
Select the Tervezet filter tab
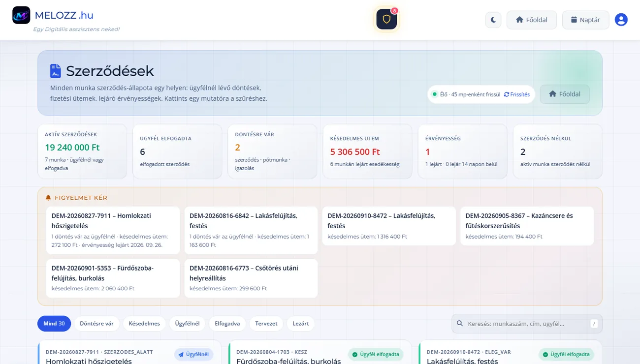[x=266, y=324]
